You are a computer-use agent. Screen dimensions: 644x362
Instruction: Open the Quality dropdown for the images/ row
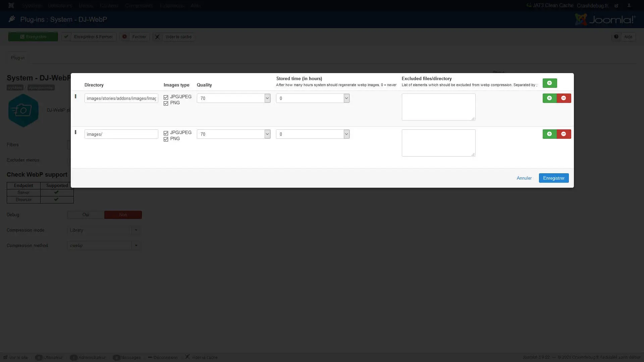233,134
